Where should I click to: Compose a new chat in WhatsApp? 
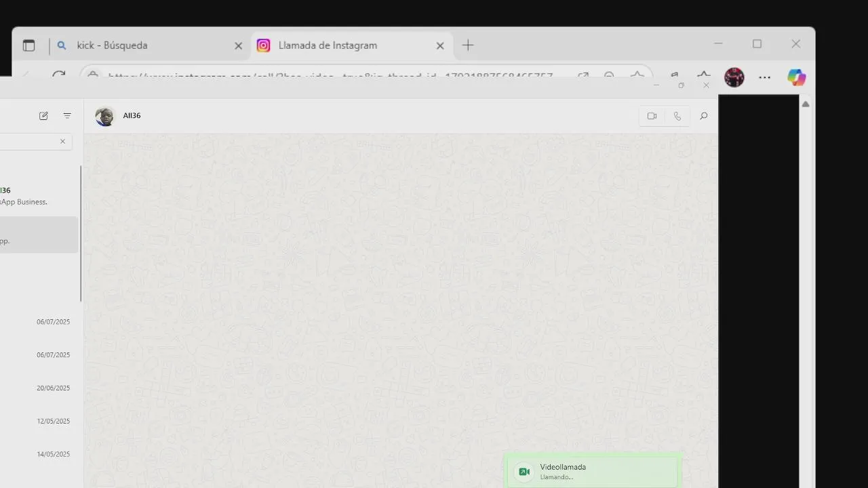(x=43, y=116)
